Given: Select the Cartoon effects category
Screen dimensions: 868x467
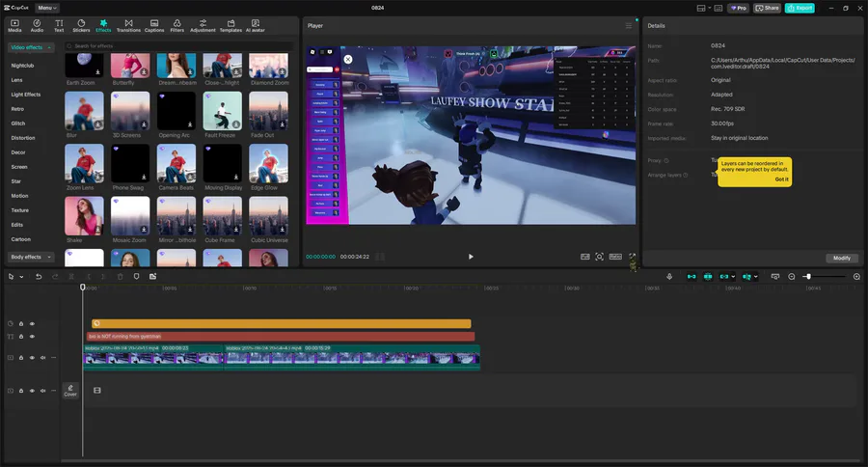Looking at the screenshot, I should pos(21,239).
